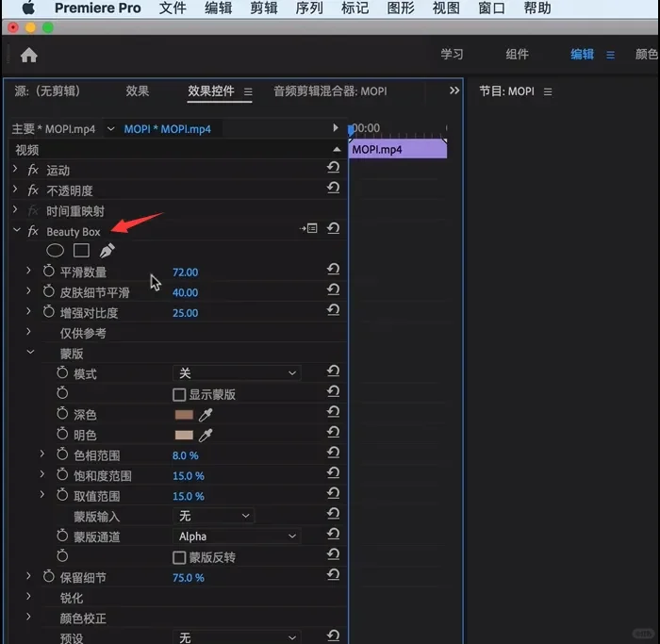660x644 pixels.
Task: Click the blue playhead at 00:00
Action: pos(351,130)
